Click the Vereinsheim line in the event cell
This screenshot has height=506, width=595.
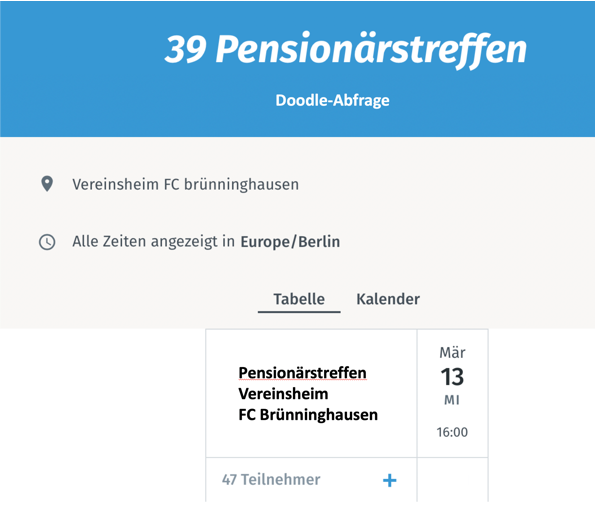click(283, 394)
